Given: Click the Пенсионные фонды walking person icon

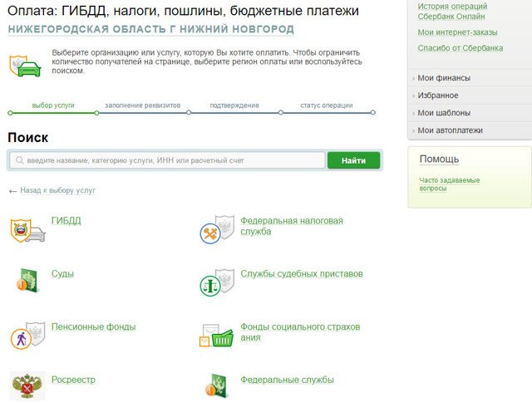Looking at the screenshot, I should [27, 336].
